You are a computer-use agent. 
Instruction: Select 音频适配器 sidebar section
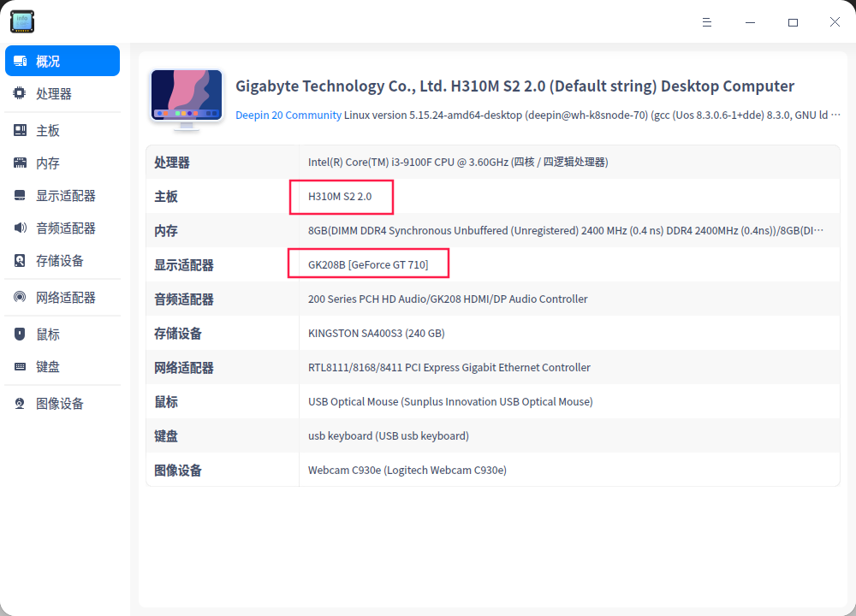tap(62, 228)
